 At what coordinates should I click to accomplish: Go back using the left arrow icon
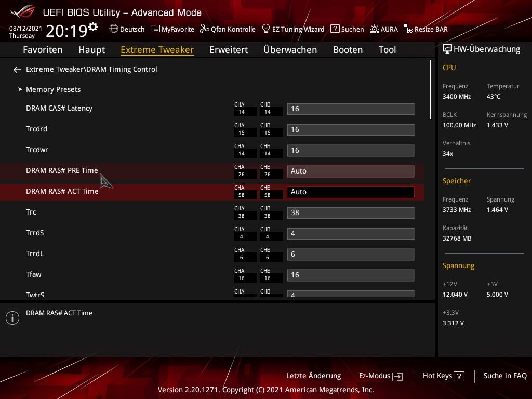click(17, 70)
